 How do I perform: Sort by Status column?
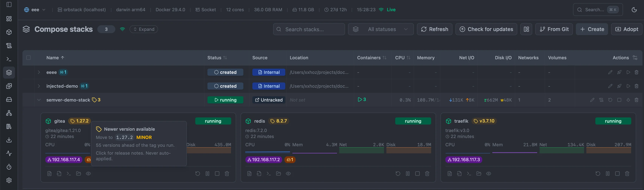tap(217, 58)
